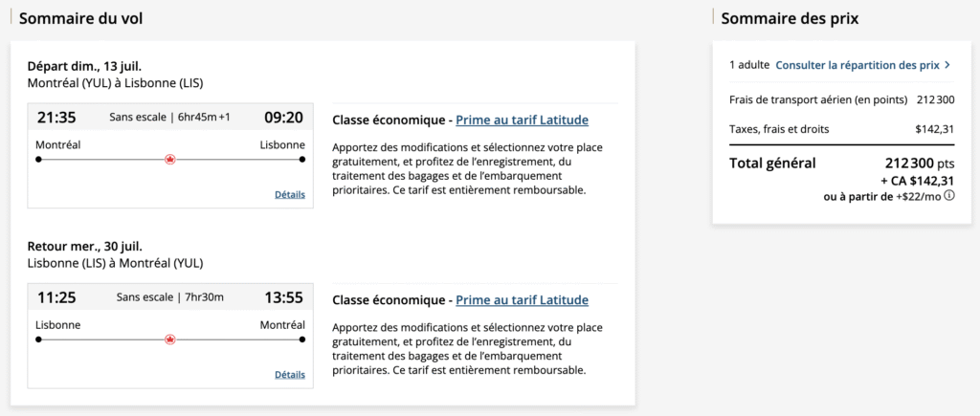Click the 21:35 departure time

(56, 118)
